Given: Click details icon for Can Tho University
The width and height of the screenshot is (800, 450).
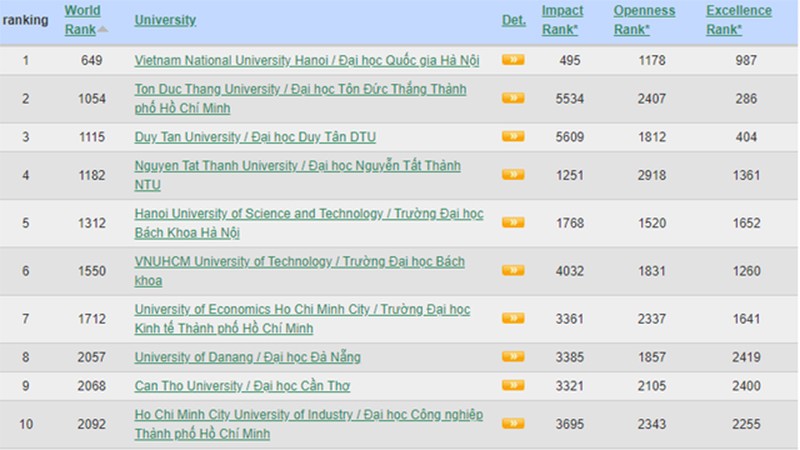Looking at the screenshot, I should [513, 385].
